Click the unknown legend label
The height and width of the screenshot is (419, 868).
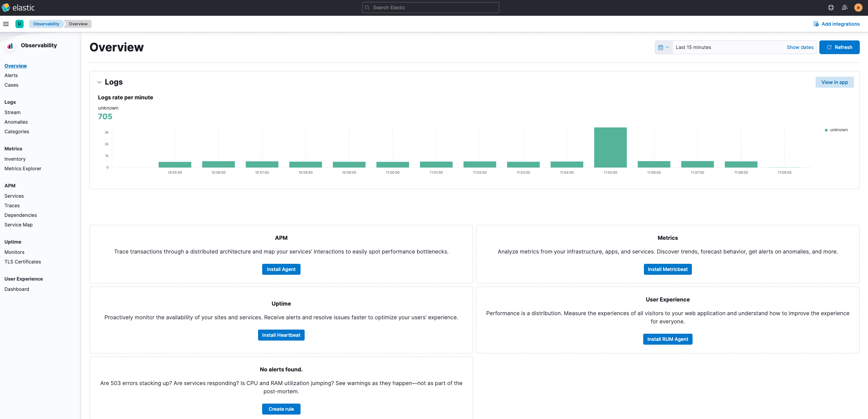839,130
